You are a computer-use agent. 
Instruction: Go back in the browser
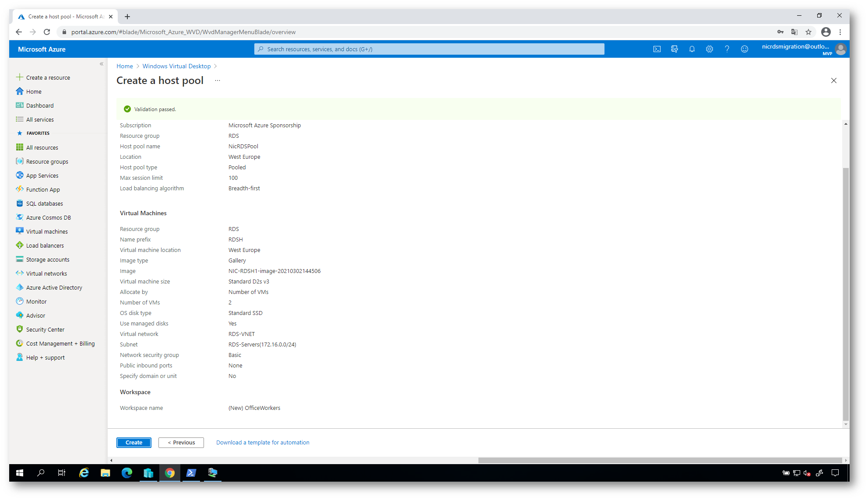(x=19, y=32)
